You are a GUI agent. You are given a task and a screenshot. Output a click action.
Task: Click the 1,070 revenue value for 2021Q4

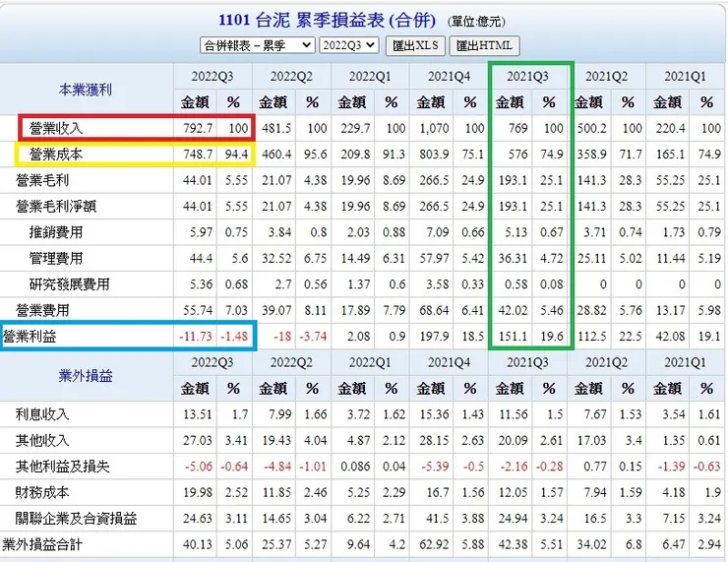[x=434, y=128]
